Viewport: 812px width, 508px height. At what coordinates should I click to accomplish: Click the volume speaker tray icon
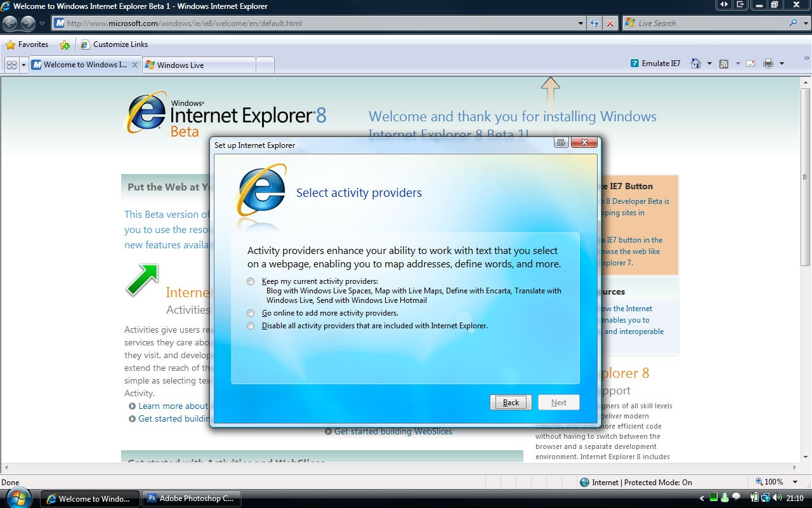[x=777, y=498]
